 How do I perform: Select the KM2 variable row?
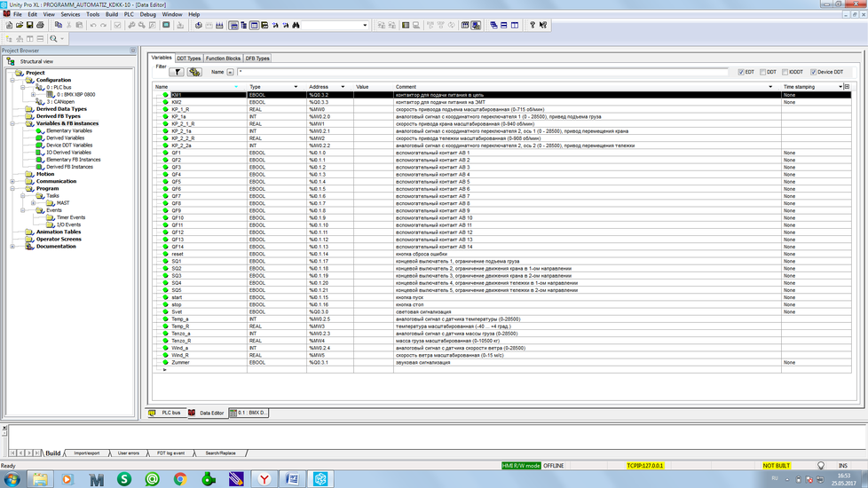(x=501, y=102)
